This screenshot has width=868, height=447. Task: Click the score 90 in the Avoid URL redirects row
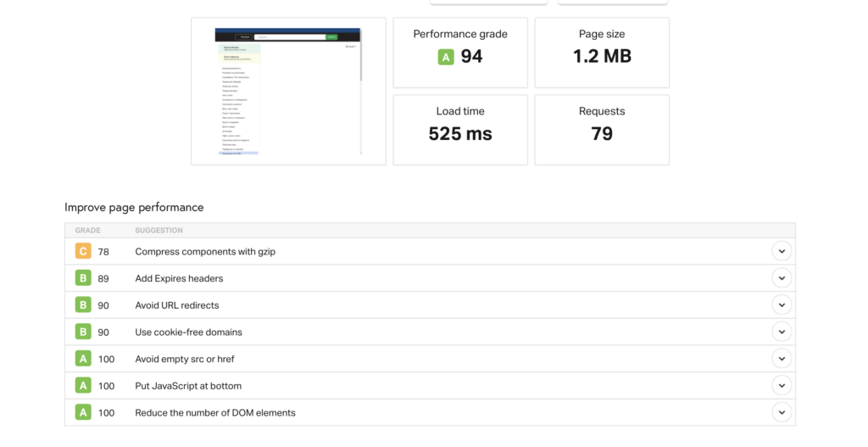tap(103, 305)
